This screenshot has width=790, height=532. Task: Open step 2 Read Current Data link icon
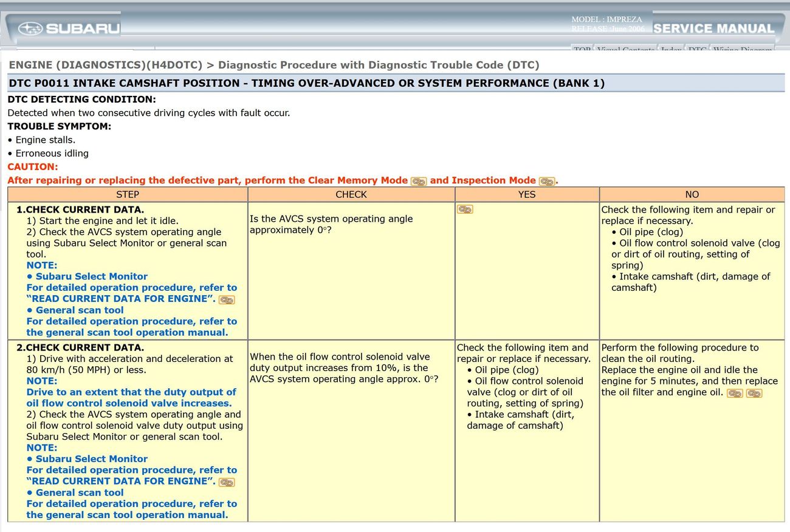(227, 482)
